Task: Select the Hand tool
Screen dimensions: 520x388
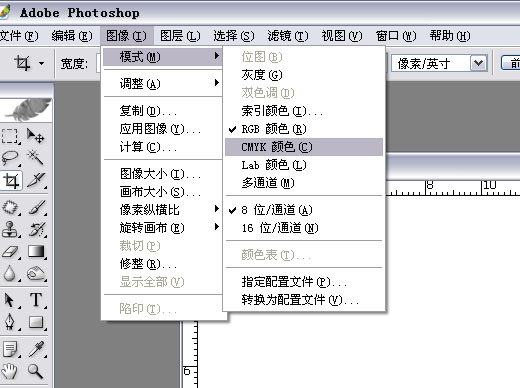Action: [10, 370]
